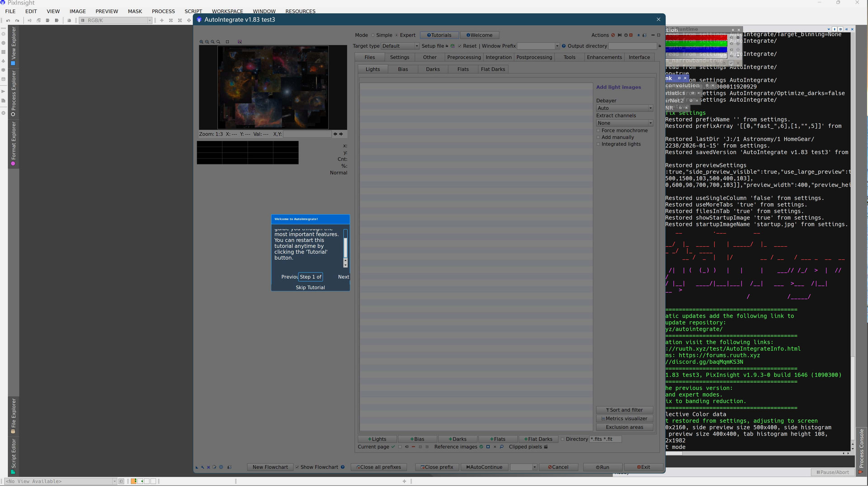Expand the Target type Default dropdown
Image resolution: width=868 pixels, height=488 pixels.
tap(400, 46)
